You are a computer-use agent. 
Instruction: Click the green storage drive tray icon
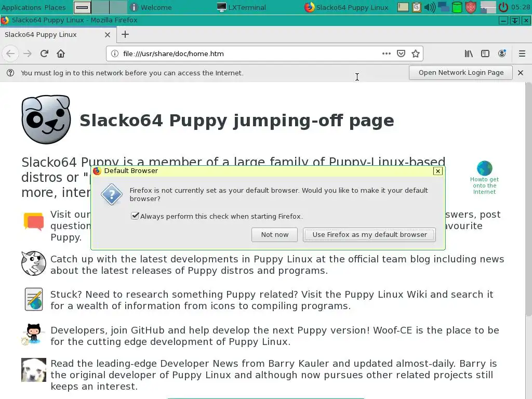457,7
